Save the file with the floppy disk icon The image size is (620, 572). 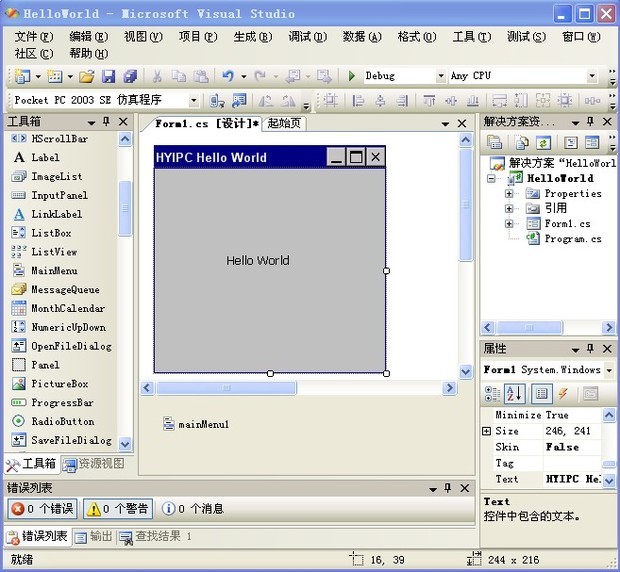[x=108, y=76]
